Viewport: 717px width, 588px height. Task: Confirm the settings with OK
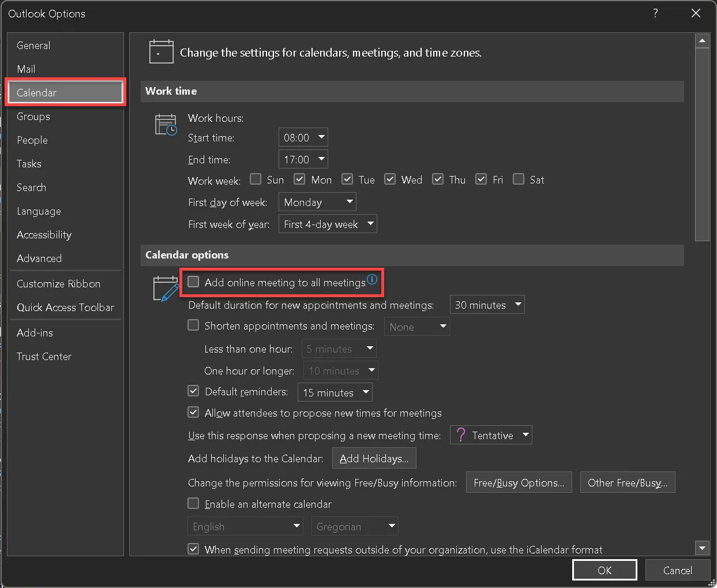pyautogui.click(x=605, y=570)
